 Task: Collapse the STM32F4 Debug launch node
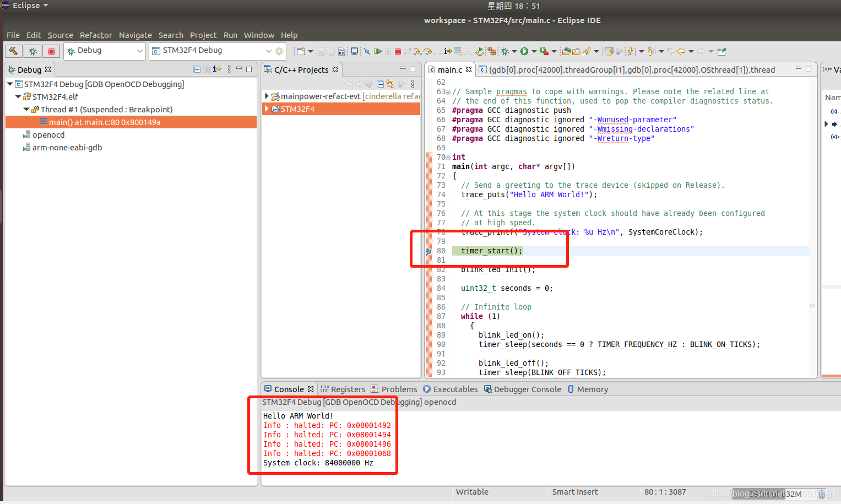tap(10, 84)
